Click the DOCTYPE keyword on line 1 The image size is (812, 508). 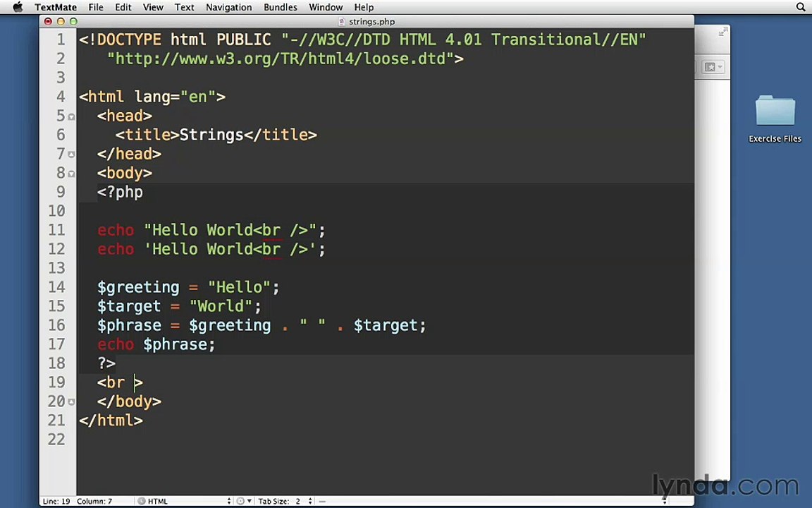click(129, 40)
